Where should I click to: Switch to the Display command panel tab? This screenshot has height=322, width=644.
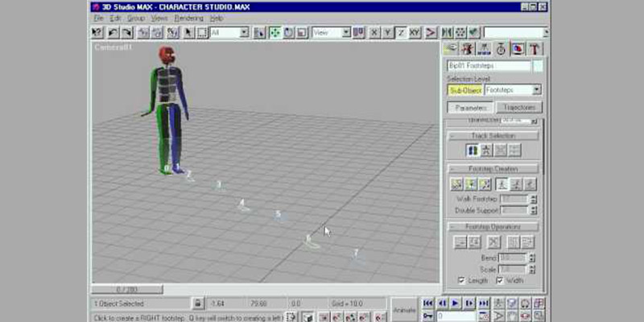point(518,48)
